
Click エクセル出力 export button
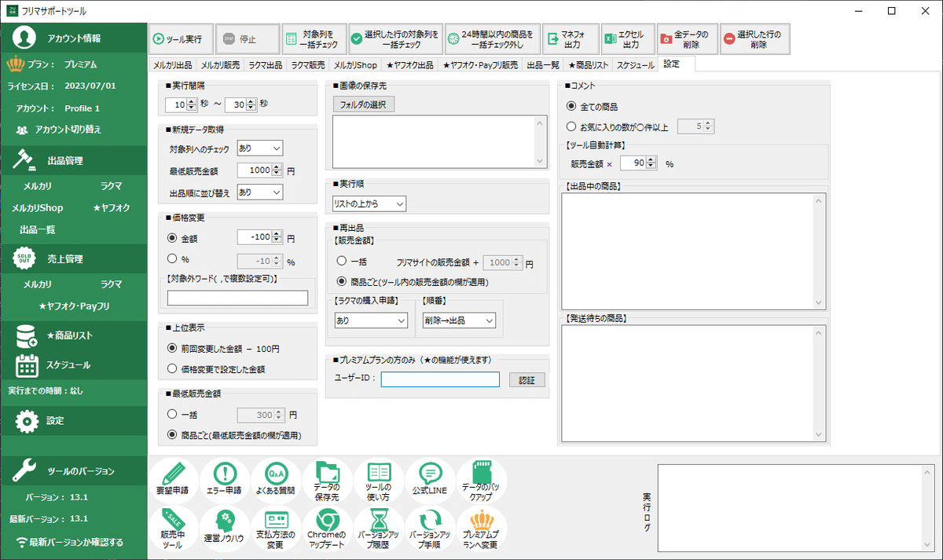tap(627, 38)
